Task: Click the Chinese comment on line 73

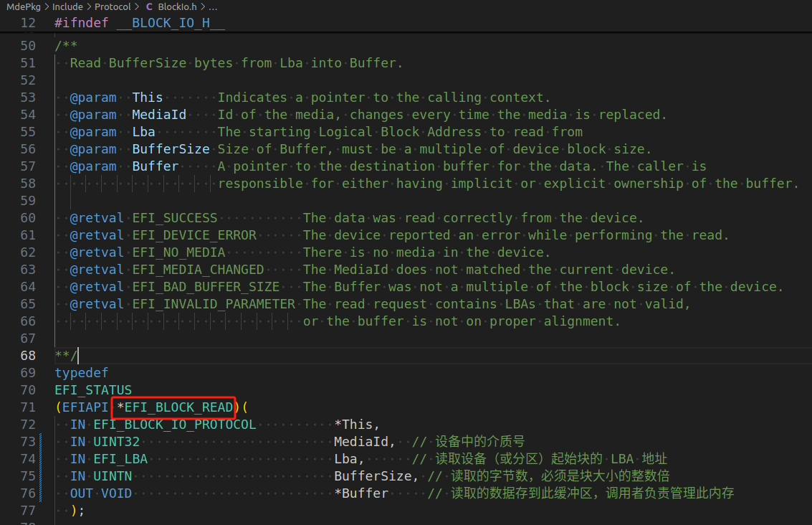Action: [469, 442]
